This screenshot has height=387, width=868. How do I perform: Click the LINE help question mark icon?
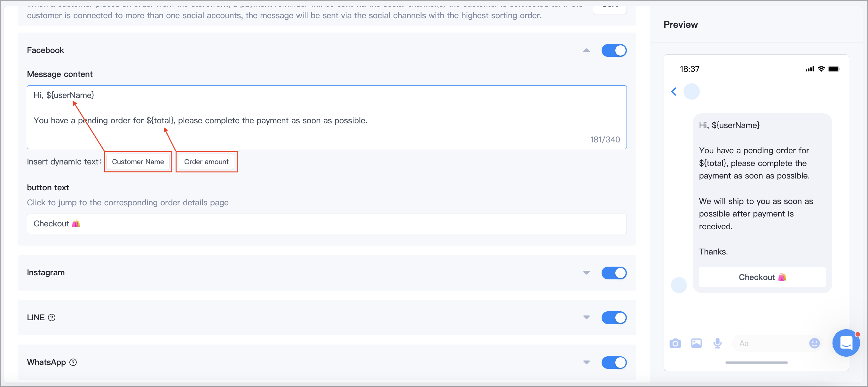51,318
